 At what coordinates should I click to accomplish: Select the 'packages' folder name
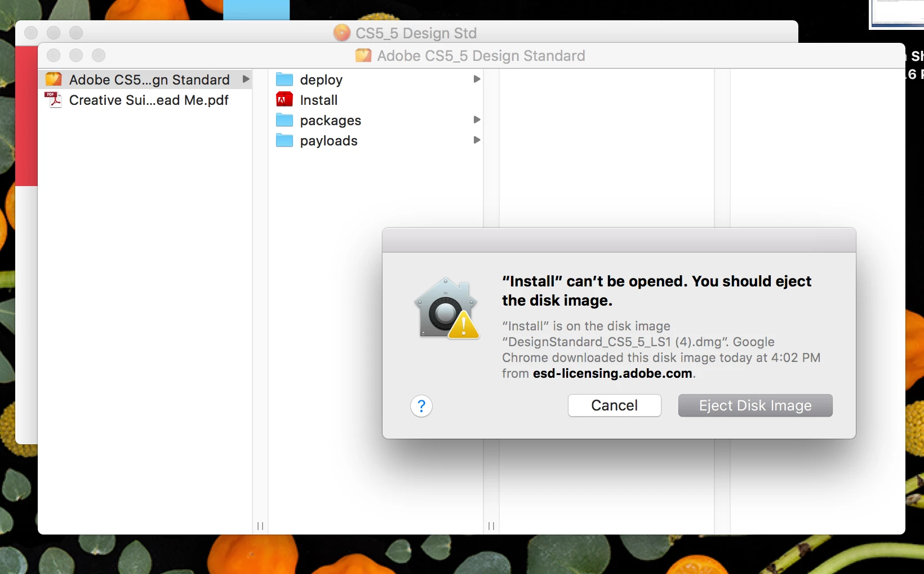point(331,121)
